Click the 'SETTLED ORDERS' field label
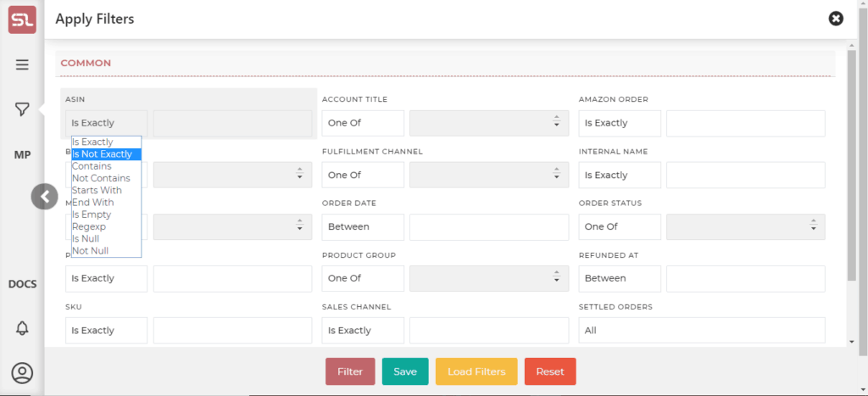 pyautogui.click(x=615, y=307)
